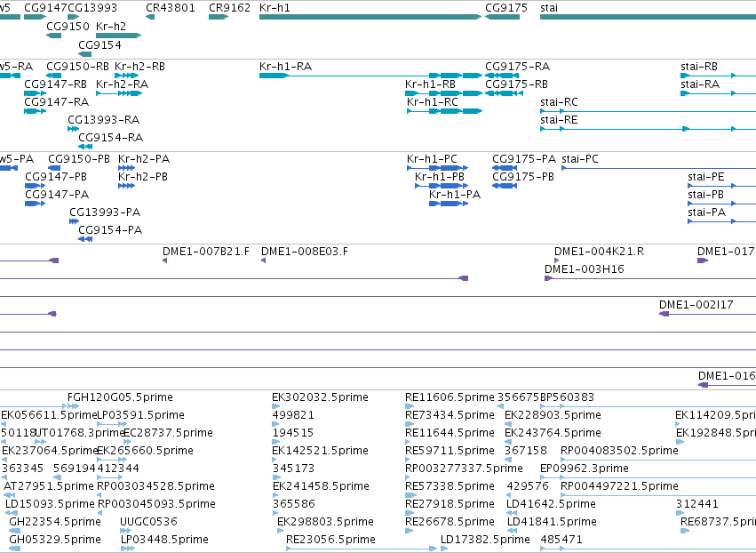This screenshot has width=756, height=553.
Task: Click the stai-RB transcript label
Action: pos(699,66)
